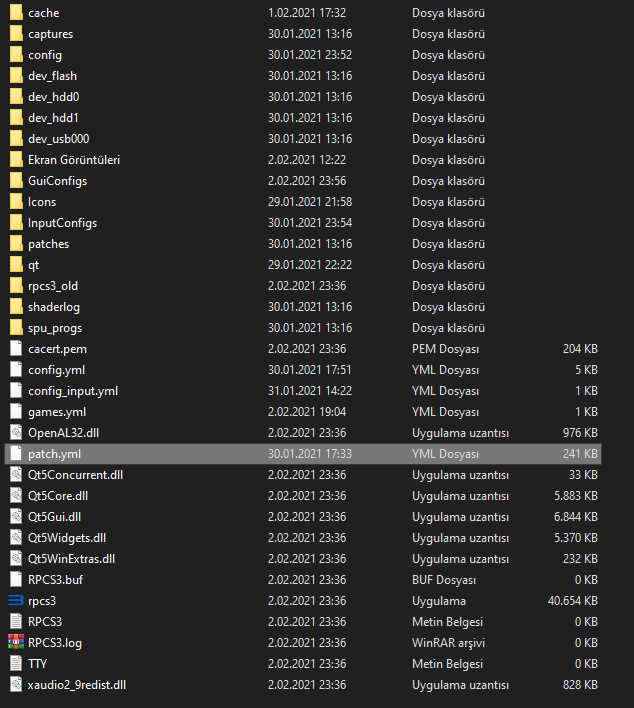Click the 828 KB size value
Image resolution: width=634 pixels, height=708 pixels.
pos(580,685)
